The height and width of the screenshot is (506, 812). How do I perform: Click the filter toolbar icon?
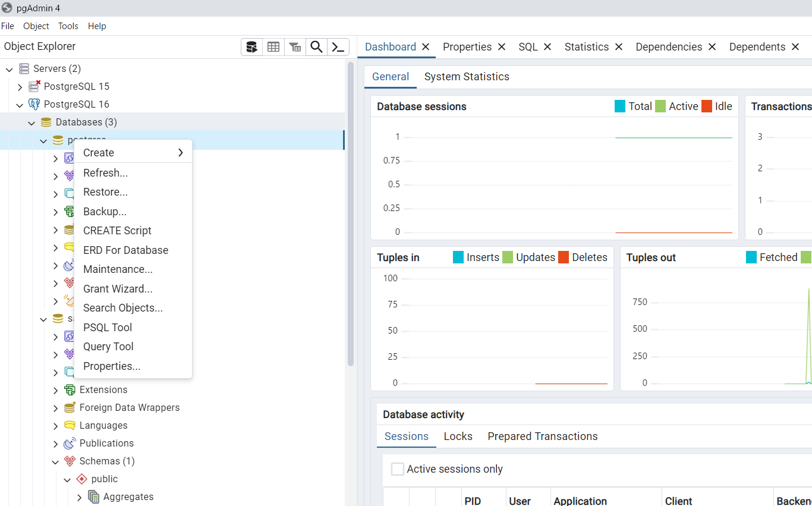[295, 46]
